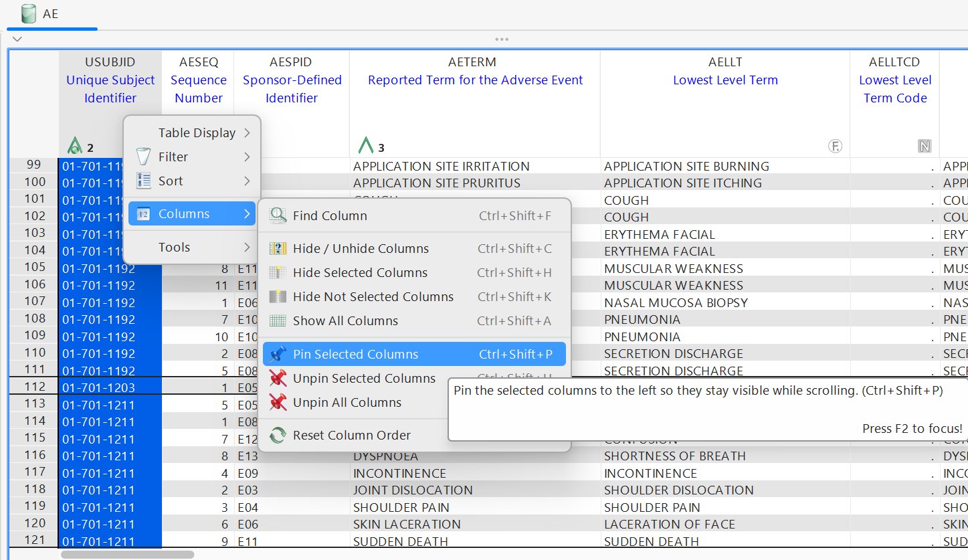Image resolution: width=968 pixels, height=560 pixels.
Task: Select Reset Column Order entry
Action: coord(355,436)
